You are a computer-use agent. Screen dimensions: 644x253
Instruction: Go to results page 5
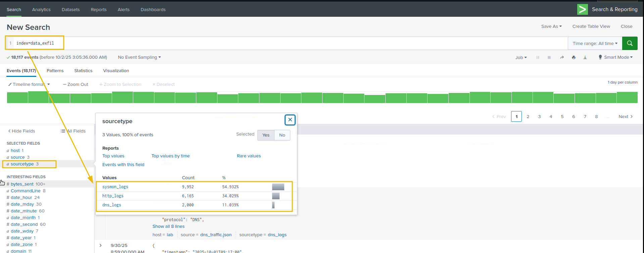[562, 117]
